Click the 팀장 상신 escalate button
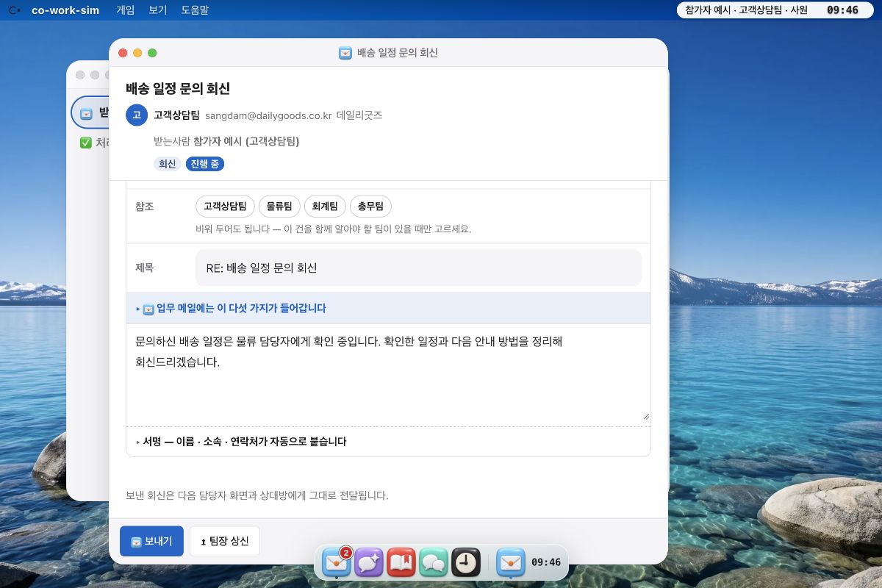The height and width of the screenshot is (588, 882). pos(224,541)
